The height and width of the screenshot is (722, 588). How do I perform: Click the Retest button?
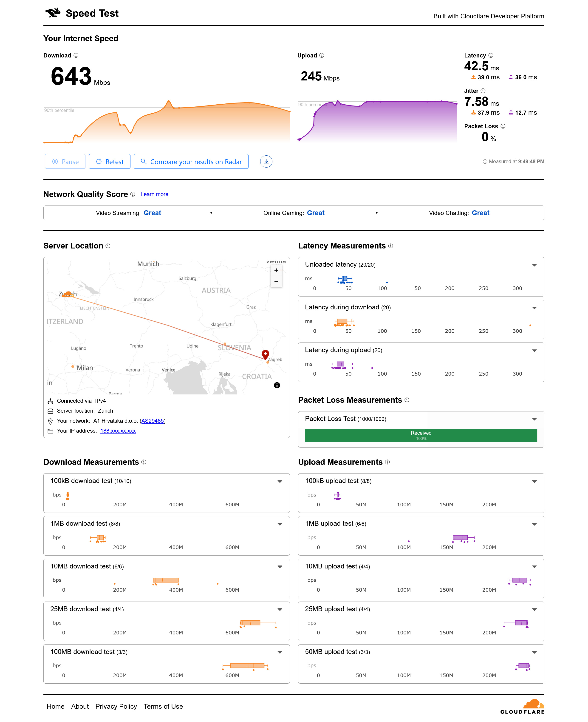(109, 161)
